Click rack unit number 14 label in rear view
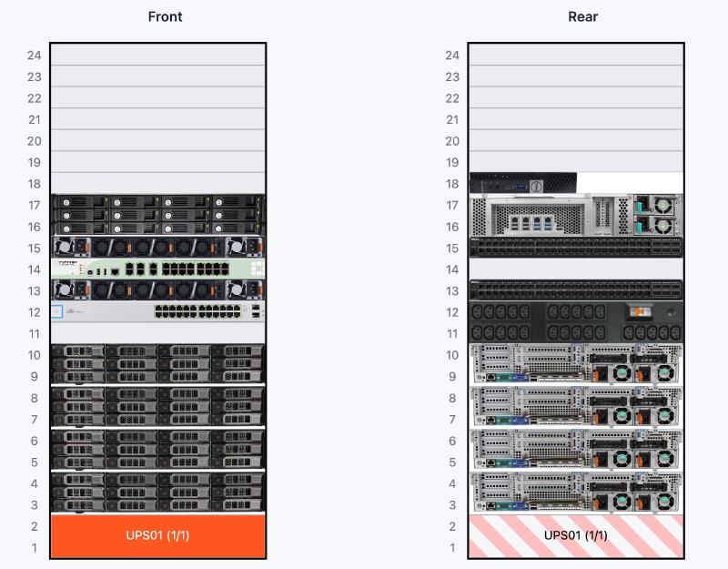The image size is (728, 569). (x=452, y=268)
